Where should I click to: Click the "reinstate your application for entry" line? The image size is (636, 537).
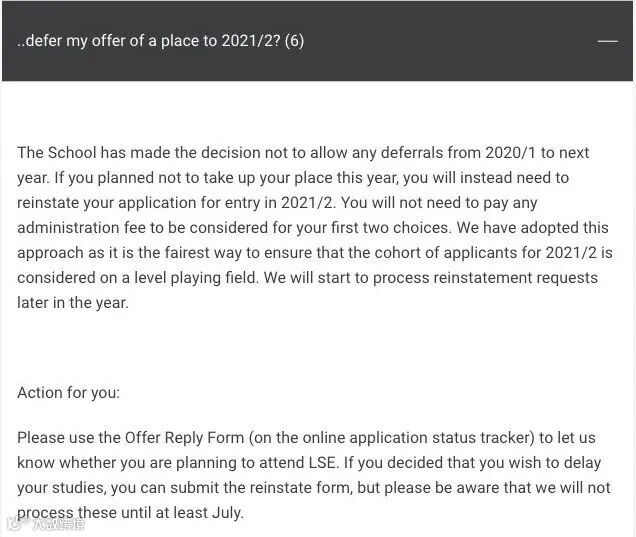click(x=277, y=202)
